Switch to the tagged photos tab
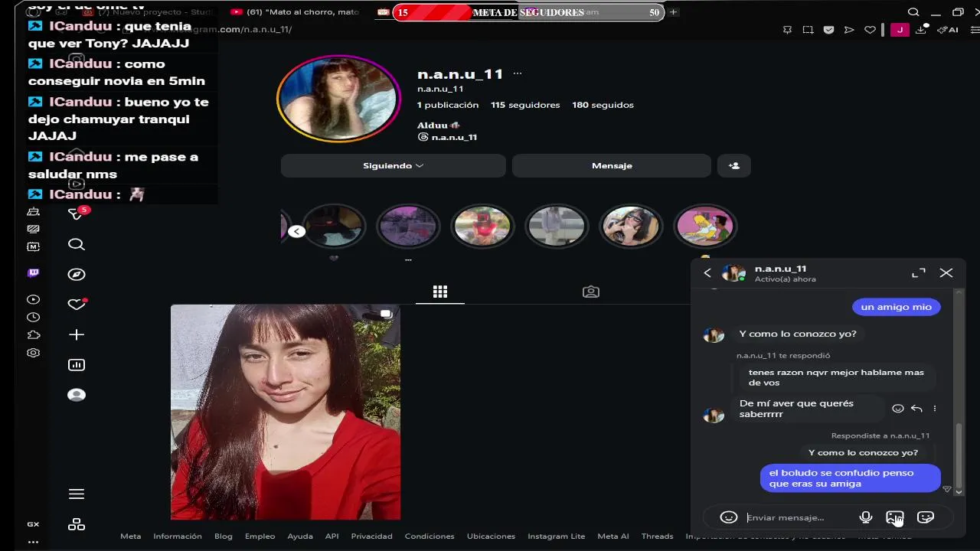The width and height of the screenshot is (980, 551). pos(590,292)
